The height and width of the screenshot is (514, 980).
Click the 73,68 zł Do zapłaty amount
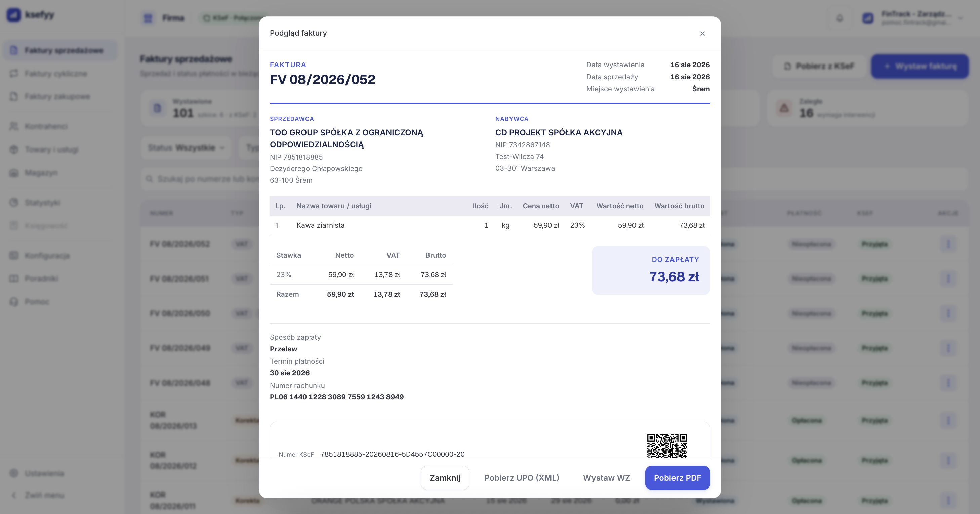674,277
